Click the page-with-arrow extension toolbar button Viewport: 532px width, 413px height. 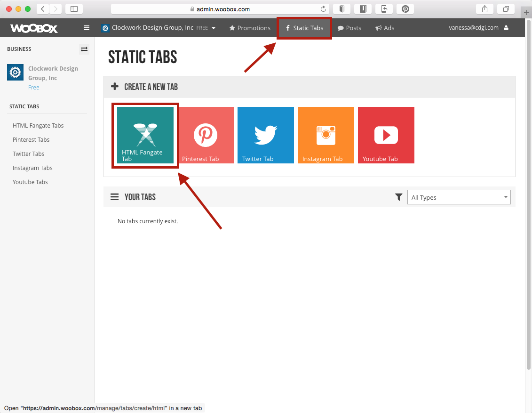[384, 9]
